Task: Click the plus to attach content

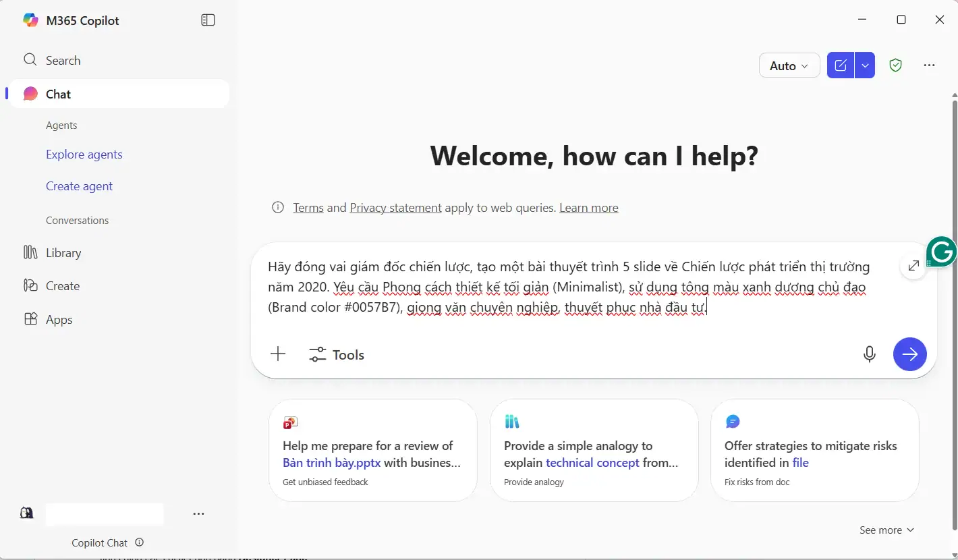Action: tap(278, 354)
